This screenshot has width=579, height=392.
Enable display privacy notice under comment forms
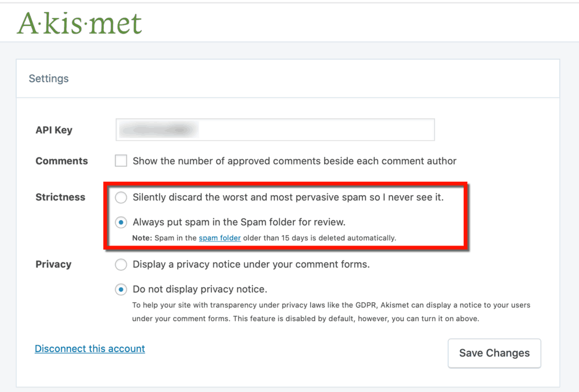tap(121, 265)
